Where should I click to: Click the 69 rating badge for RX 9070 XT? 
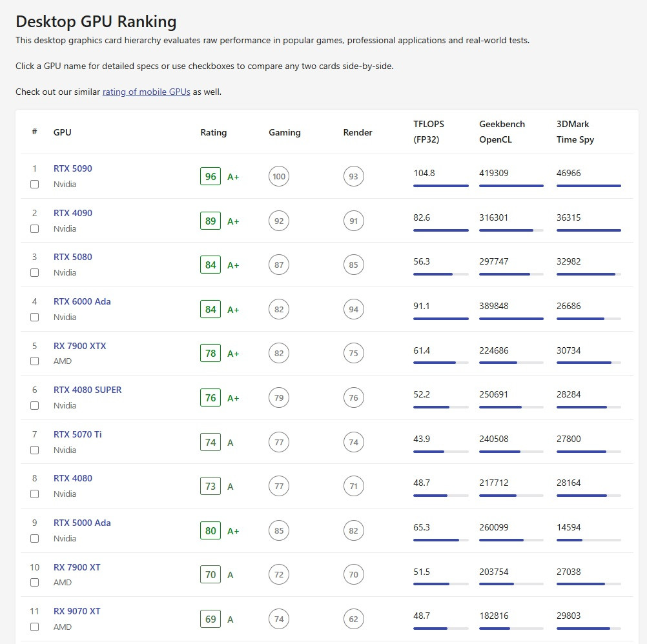coord(211,619)
